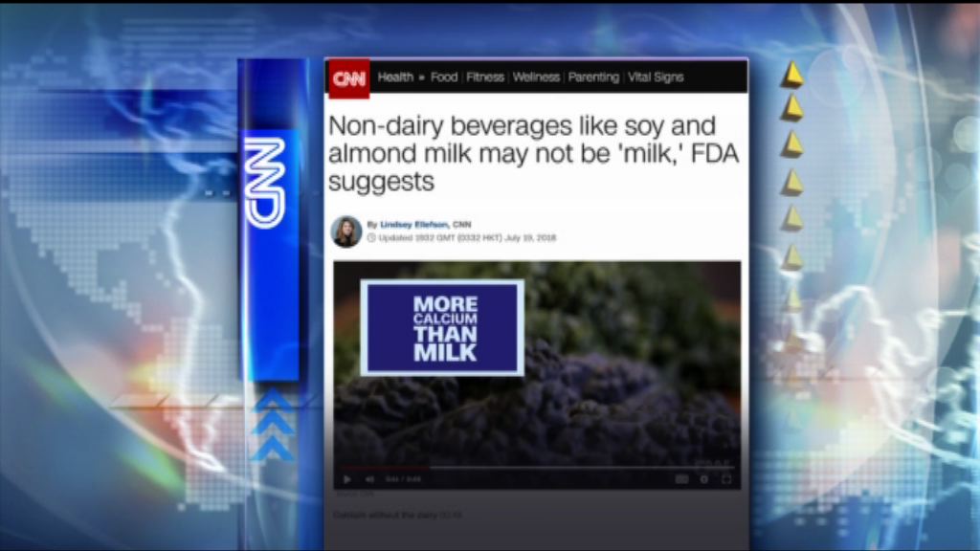Screen dimensions: 980x551
Task: Click the author's profile photo
Action: coord(346,231)
